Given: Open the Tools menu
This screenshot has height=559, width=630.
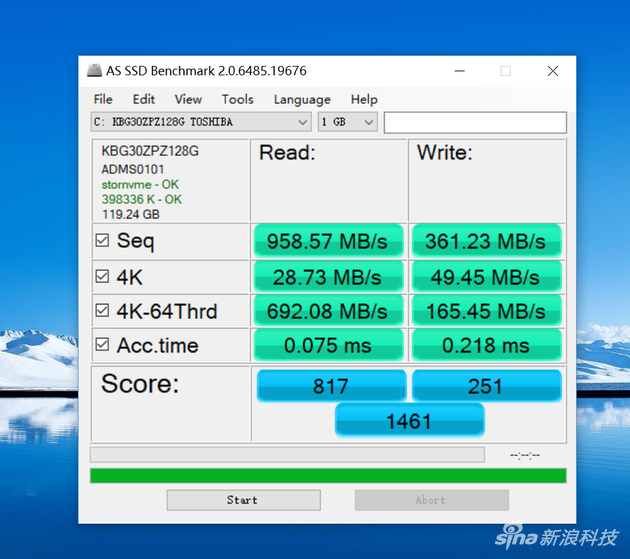Looking at the screenshot, I should 237,99.
